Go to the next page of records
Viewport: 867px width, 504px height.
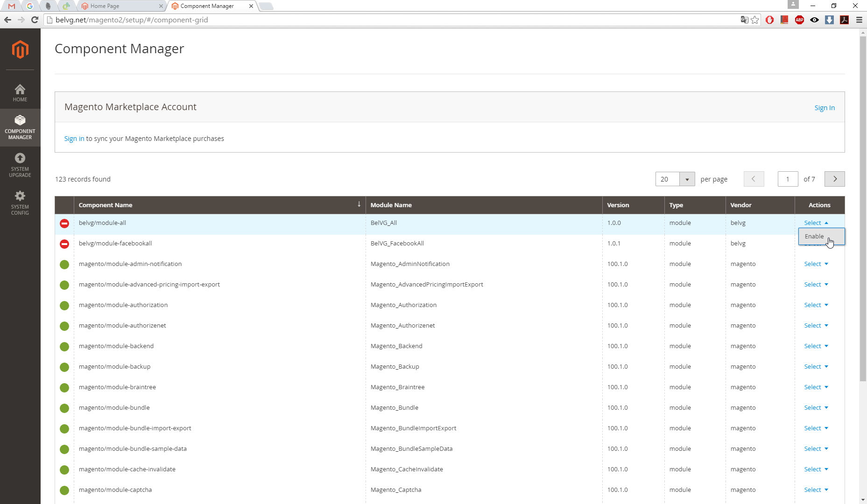[835, 179]
